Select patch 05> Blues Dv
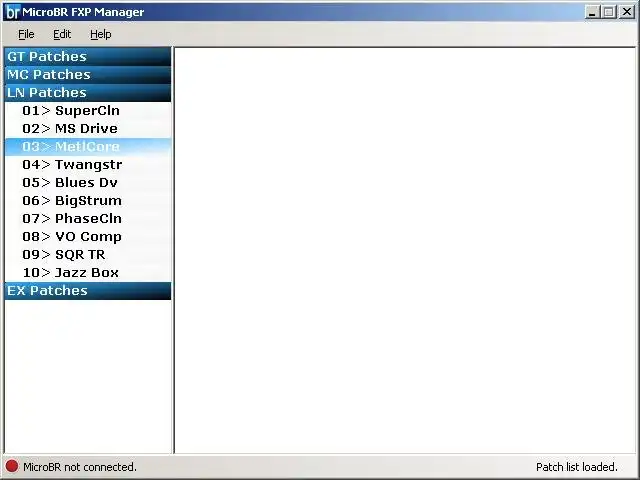The image size is (640, 480). tap(88, 182)
